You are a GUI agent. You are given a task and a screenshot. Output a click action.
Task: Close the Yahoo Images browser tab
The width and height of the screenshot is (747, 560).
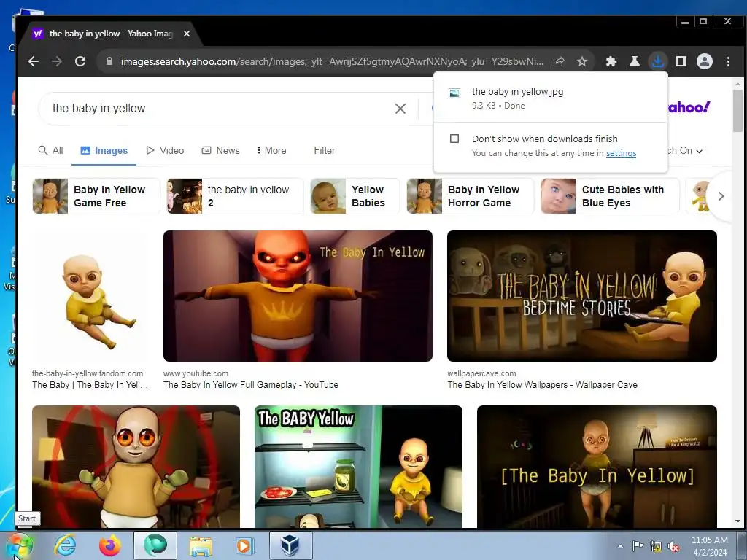pyautogui.click(x=187, y=34)
